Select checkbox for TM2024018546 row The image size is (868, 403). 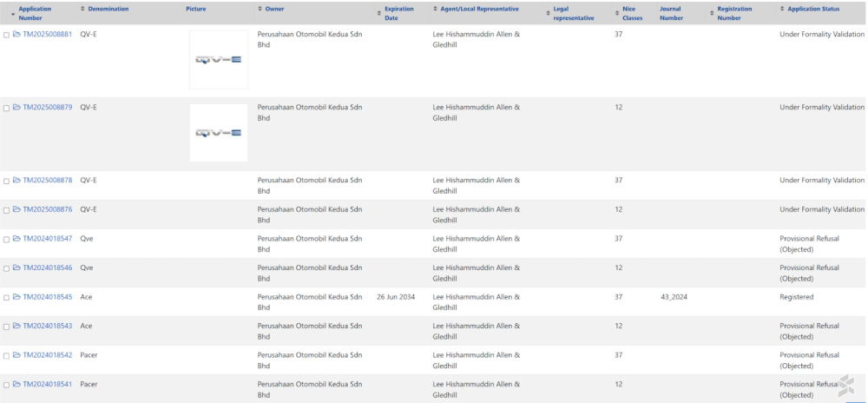[x=6, y=268]
